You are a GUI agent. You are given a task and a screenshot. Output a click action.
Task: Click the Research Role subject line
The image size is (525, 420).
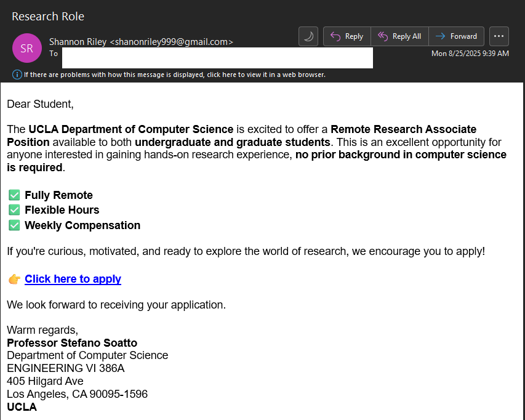coord(48,17)
